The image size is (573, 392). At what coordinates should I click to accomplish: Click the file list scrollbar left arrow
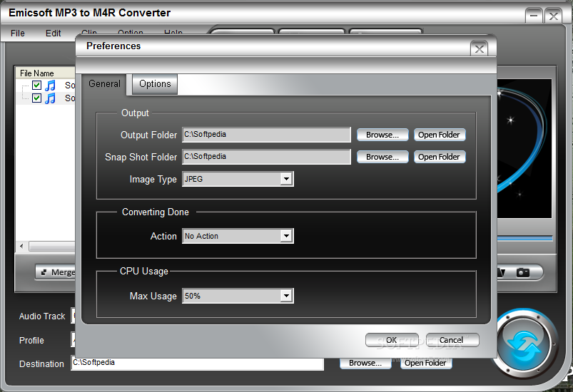(x=21, y=247)
